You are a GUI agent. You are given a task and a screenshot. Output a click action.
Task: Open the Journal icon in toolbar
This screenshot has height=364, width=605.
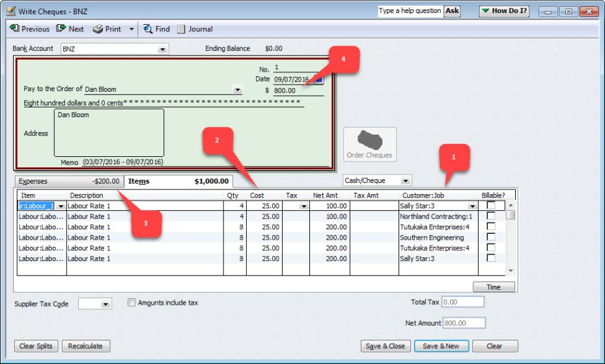pos(181,29)
